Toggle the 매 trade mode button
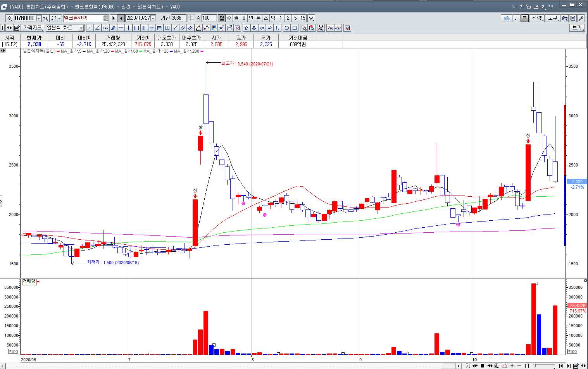The width and height of the screenshot is (588, 369). click(517, 18)
